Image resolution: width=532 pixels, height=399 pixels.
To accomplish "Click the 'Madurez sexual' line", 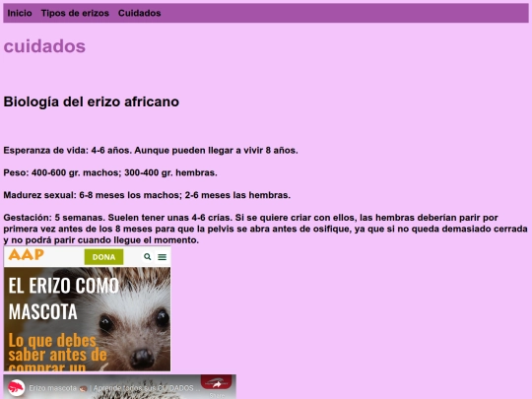I will point(147,195).
